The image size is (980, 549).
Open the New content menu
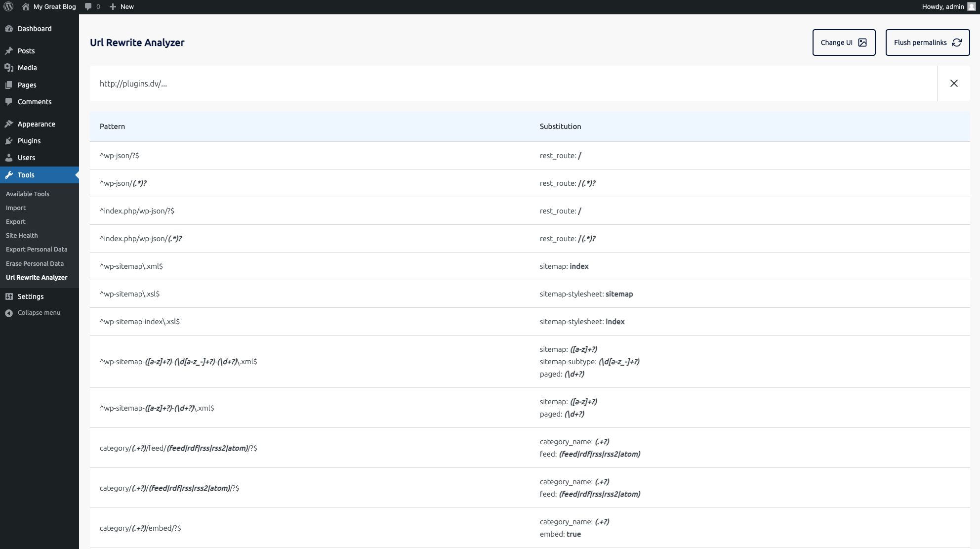pos(122,6)
